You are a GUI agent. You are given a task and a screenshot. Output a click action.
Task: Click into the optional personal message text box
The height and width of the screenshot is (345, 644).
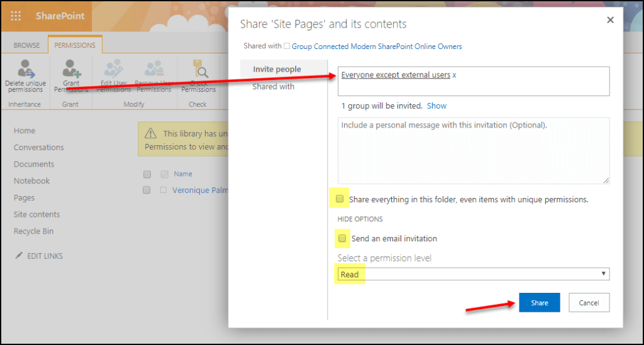point(473,151)
